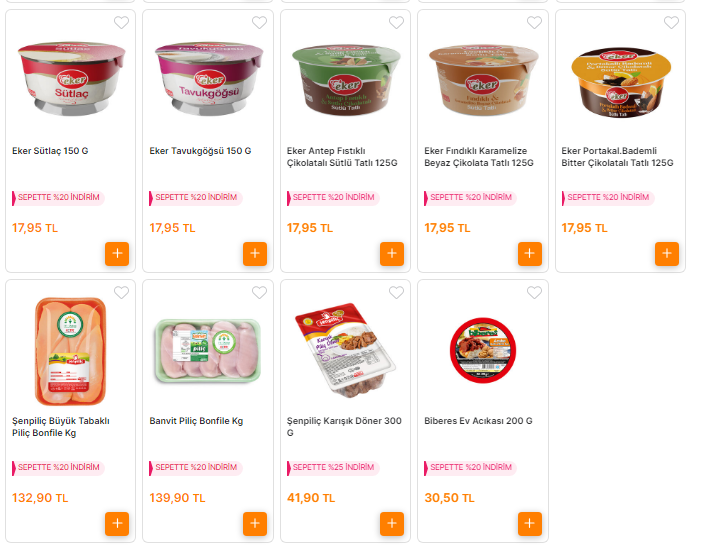Add Eker Antep Fıstıklı dessert to cart
Viewport: 702px width, 547px height.
click(392, 253)
